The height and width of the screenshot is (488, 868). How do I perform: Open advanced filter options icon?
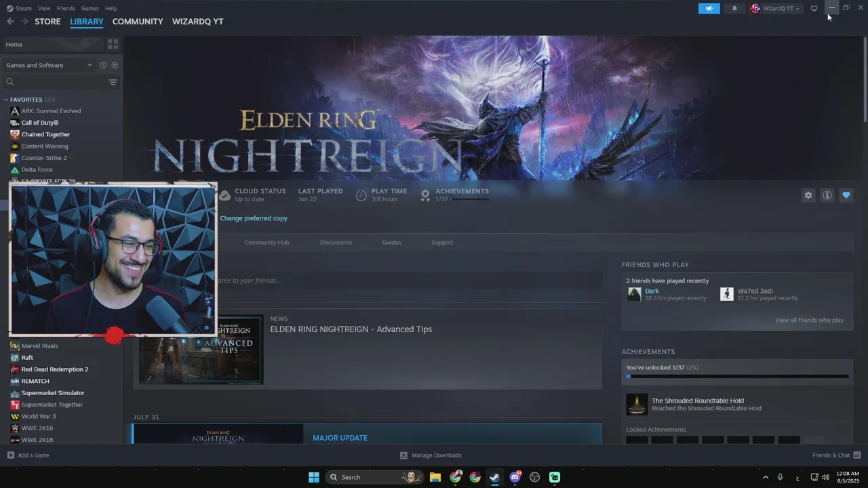113,82
